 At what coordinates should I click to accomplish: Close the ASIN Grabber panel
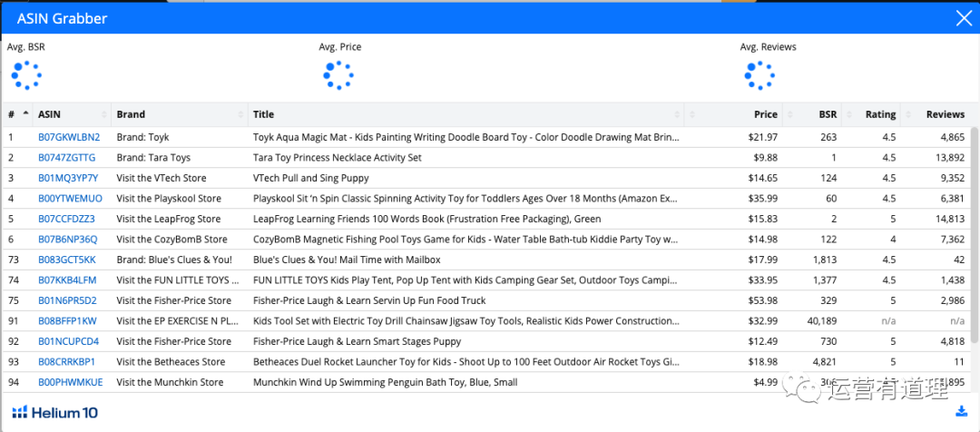pyautogui.click(x=963, y=17)
